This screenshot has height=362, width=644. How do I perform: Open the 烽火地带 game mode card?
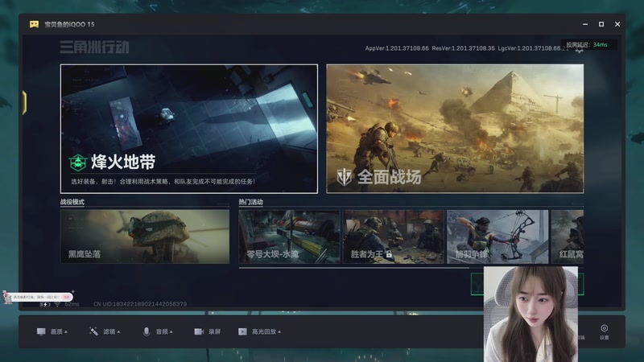tap(189, 129)
